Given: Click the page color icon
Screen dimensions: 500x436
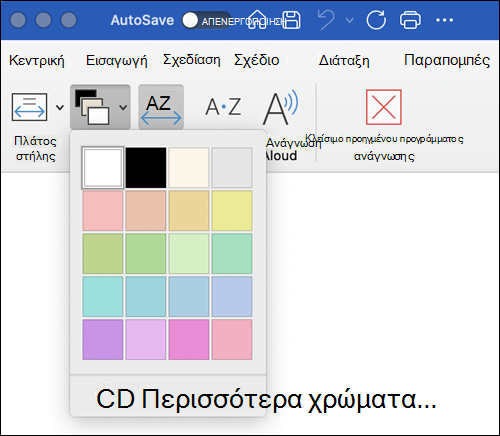Looking at the screenshot, I should 92,107.
